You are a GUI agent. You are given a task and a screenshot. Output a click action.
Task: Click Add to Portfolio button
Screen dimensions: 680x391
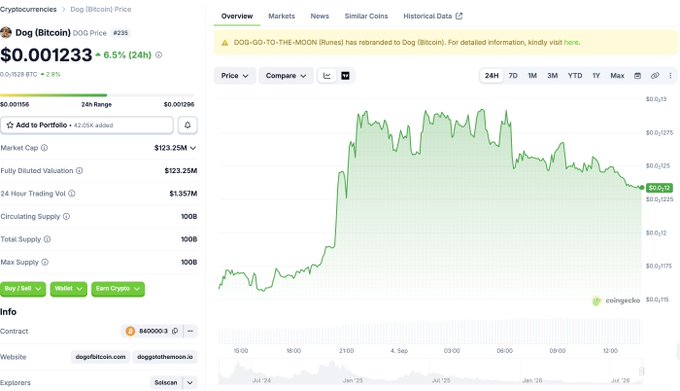tap(87, 125)
